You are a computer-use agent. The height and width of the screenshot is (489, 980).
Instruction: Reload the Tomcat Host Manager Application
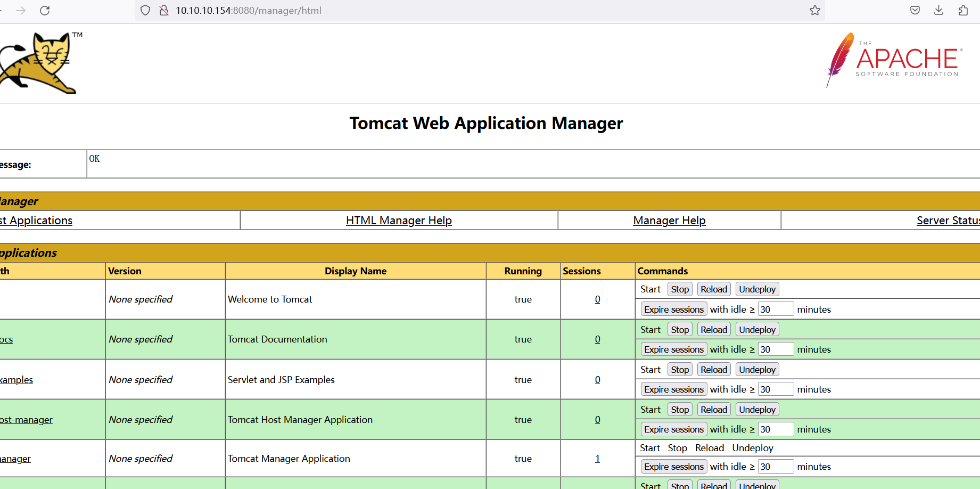pos(714,410)
